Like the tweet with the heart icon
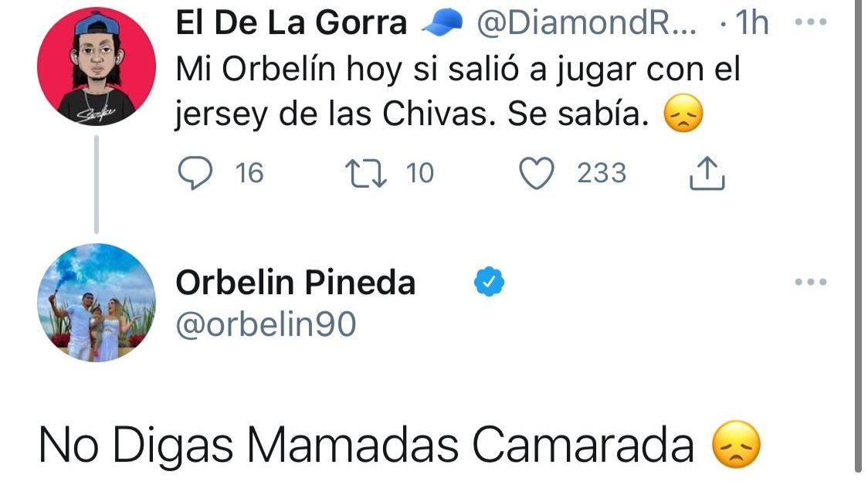This screenshot has height=488, width=868. coord(537,173)
